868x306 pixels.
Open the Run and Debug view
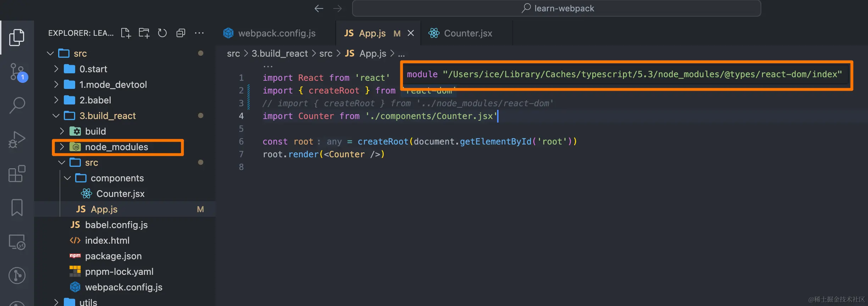pos(17,140)
